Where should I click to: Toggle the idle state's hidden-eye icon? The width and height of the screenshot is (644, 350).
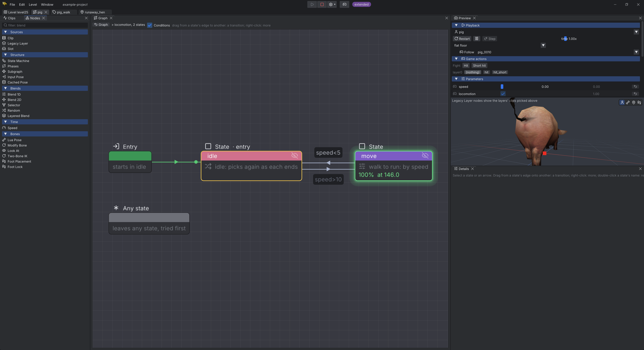[295, 156]
